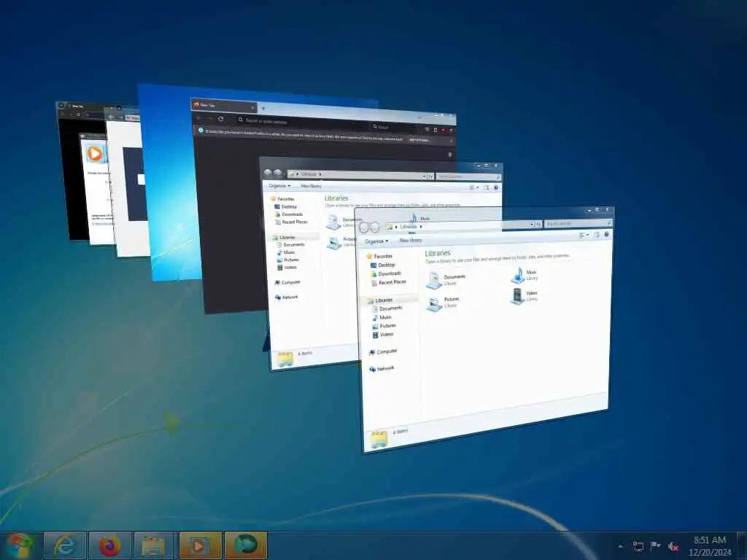Go Back in the second Libraries window
The height and width of the screenshot is (560, 747).
pos(268,174)
